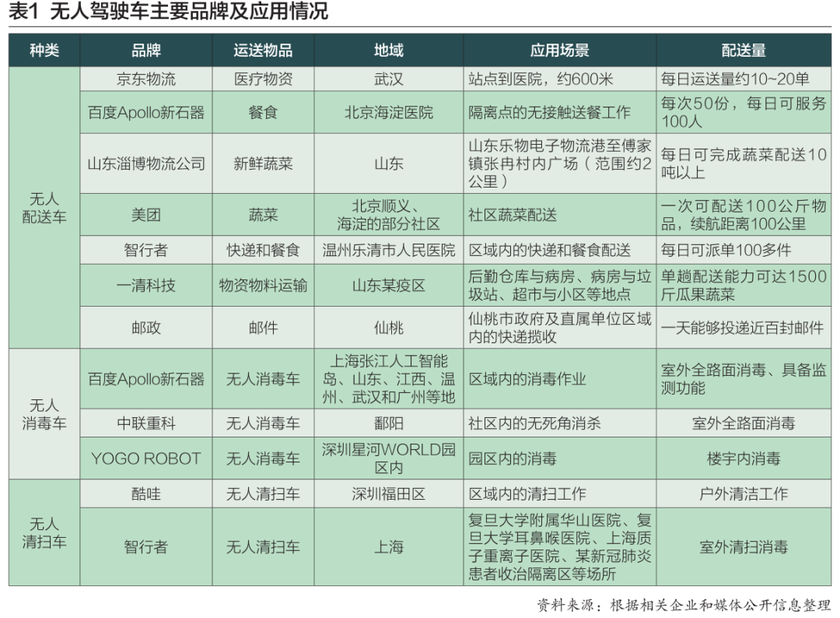Click the 地域 column header

pos(388,51)
